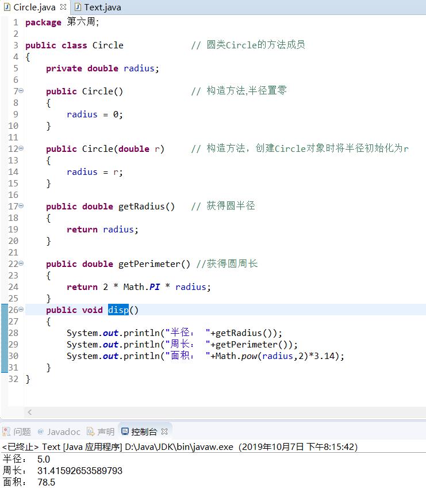Collapse the getRadius() method fold
426x504 pixels.
21,206
